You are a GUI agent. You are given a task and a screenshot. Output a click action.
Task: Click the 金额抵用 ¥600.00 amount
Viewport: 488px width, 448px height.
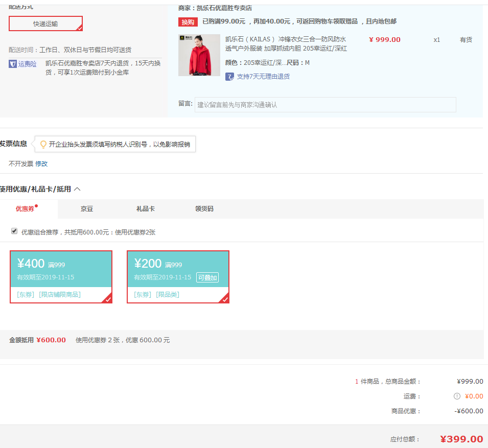(x=51, y=340)
